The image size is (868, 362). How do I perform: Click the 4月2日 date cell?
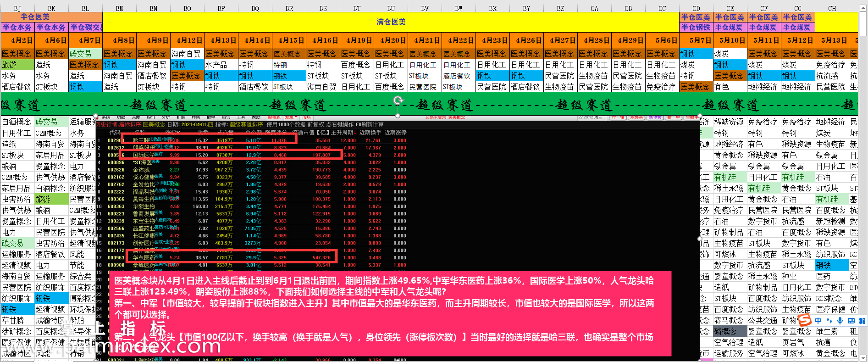click(x=17, y=40)
